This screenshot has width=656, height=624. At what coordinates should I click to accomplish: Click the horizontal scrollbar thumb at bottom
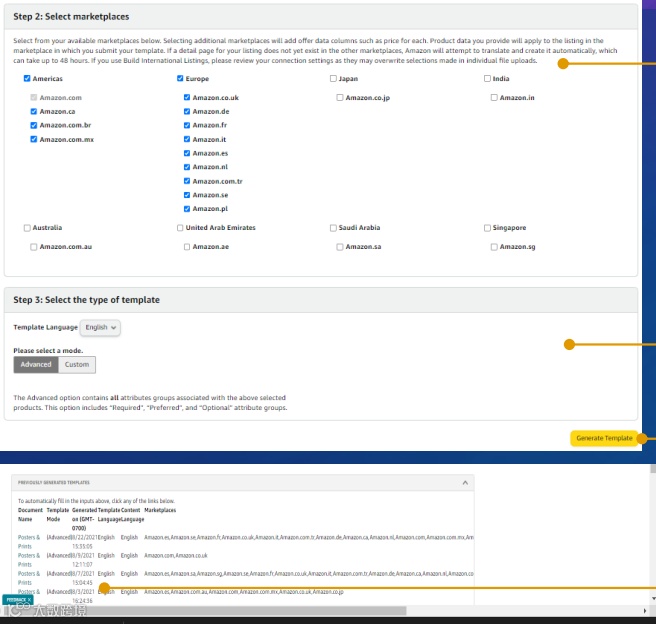pyautogui.click(x=203, y=611)
